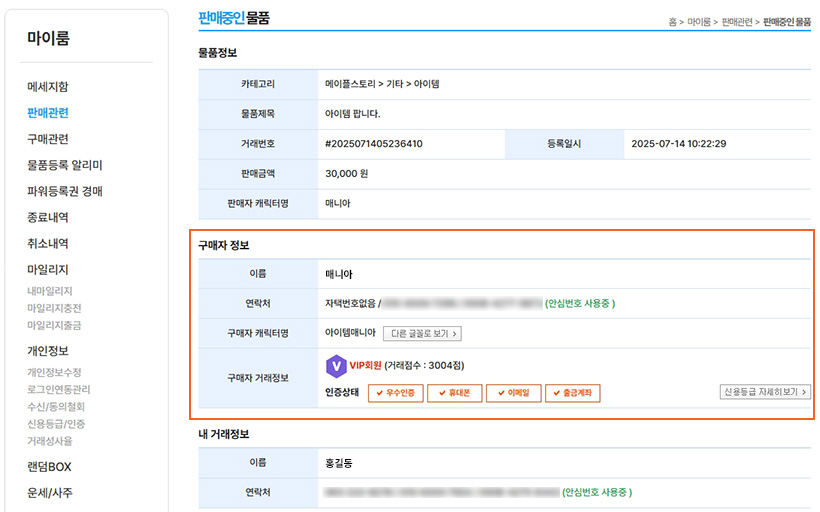820x512 pixels.
Task: Click the 우수인증 verification badge
Action: [x=397, y=393]
